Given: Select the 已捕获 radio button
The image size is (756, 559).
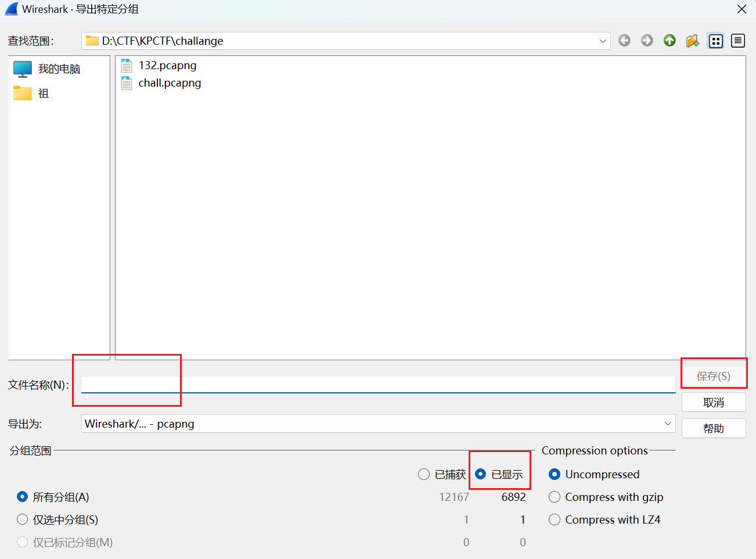Looking at the screenshot, I should pos(424,475).
